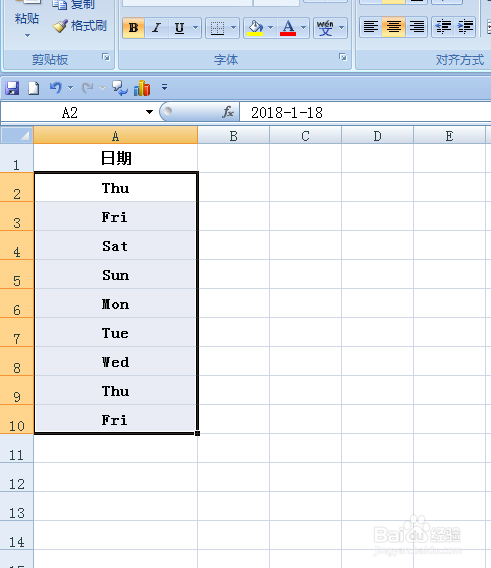491x568 pixels.
Task: Click the Name Box showing A2
Action: tap(71, 113)
